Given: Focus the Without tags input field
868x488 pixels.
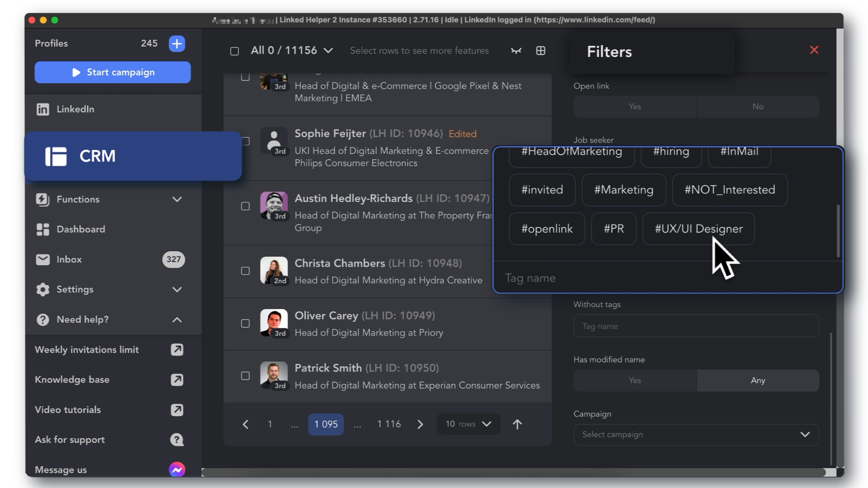Looking at the screenshot, I should click(x=696, y=326).
